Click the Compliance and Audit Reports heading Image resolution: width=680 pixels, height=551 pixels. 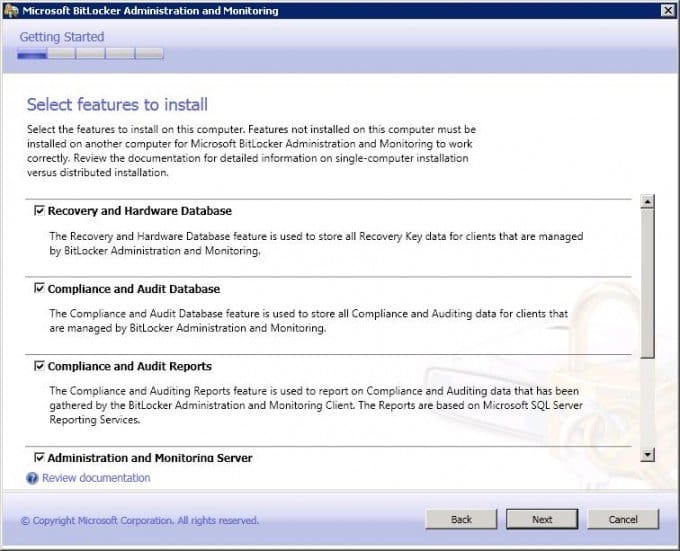coord(130,366)
